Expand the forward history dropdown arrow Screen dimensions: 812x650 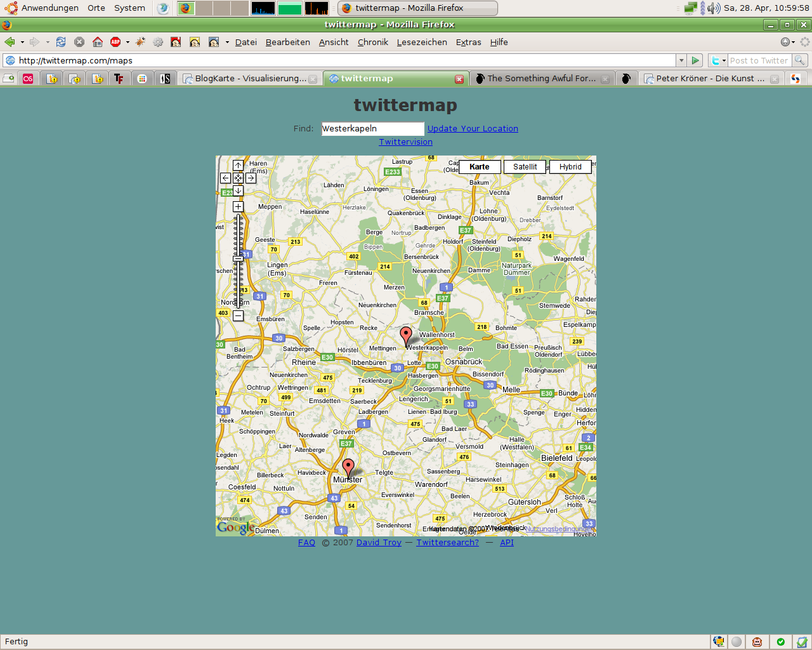pos(48,42)
